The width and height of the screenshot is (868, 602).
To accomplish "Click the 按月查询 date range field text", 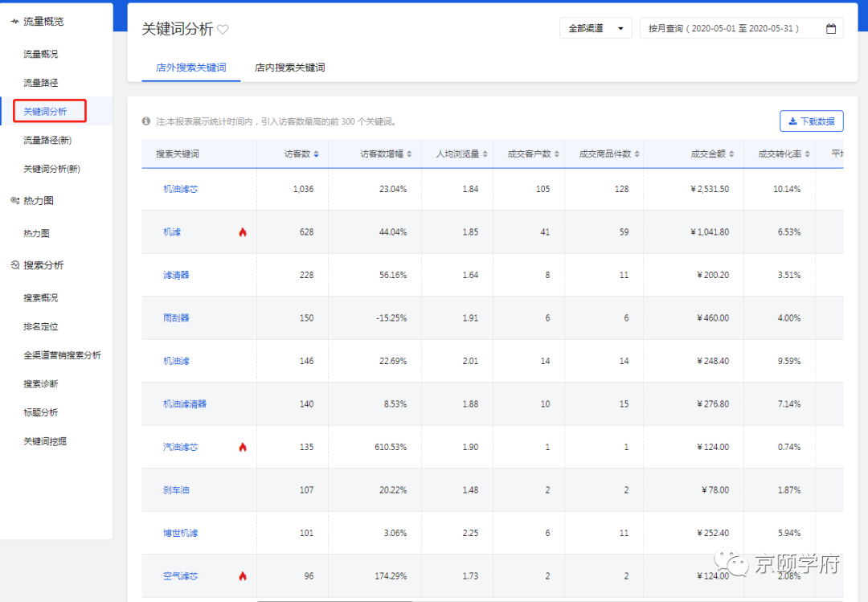I will pyautogui.click(x=723, y=28).
